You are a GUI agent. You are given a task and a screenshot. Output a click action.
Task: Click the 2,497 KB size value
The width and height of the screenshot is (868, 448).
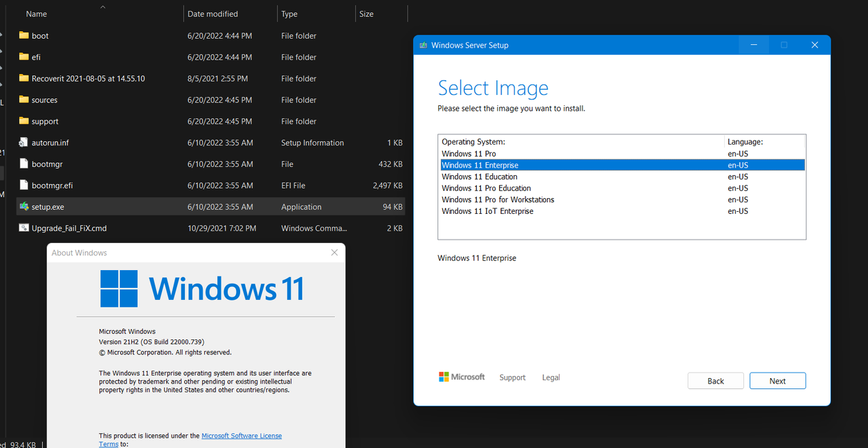(388, 185)
